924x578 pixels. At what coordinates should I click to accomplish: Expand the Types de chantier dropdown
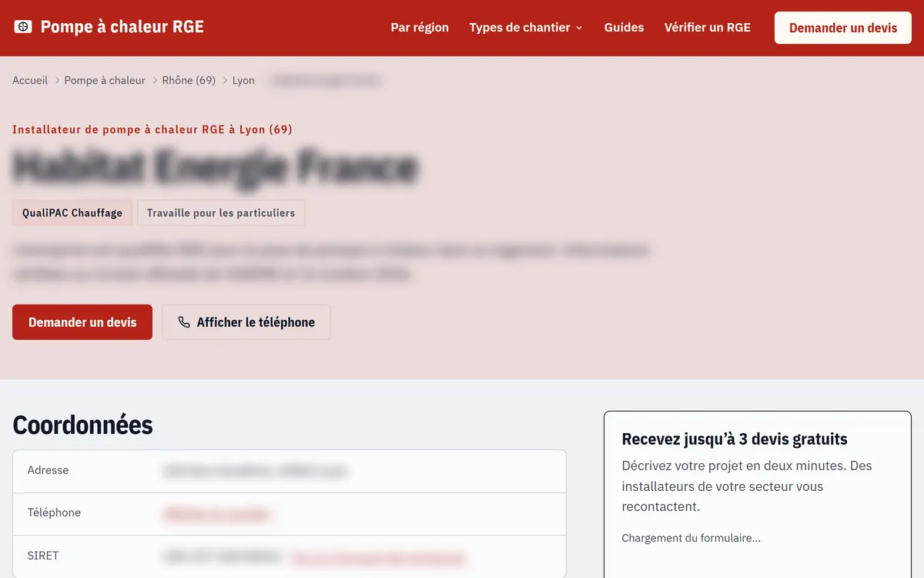[x=526, y=27]
